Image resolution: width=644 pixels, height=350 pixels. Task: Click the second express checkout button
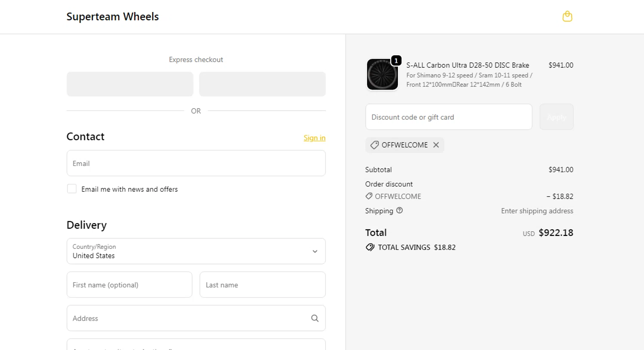coord(262,84)
